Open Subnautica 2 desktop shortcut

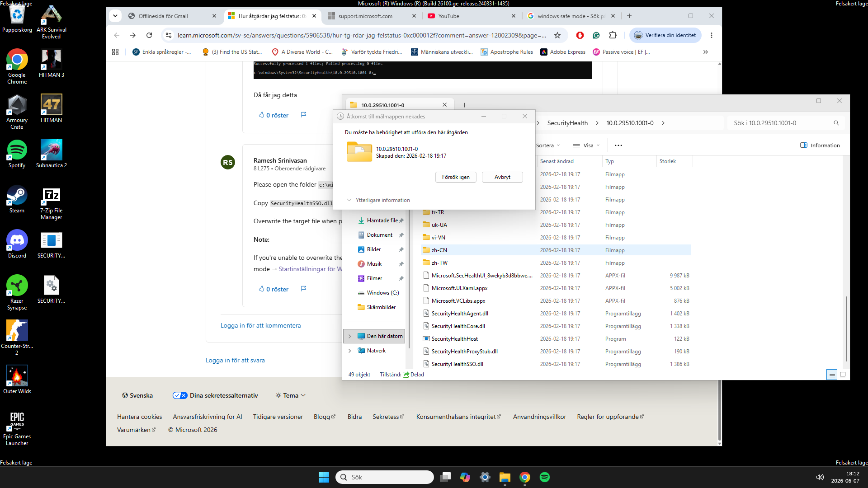coord(51,154)
